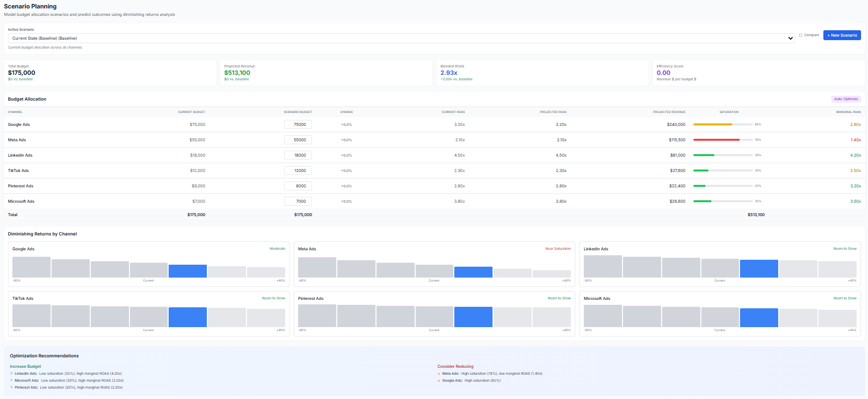Click LinkedIn Ads marginal ROAS 4.20x
Screen dimensions: 868x399
point(856,155)
